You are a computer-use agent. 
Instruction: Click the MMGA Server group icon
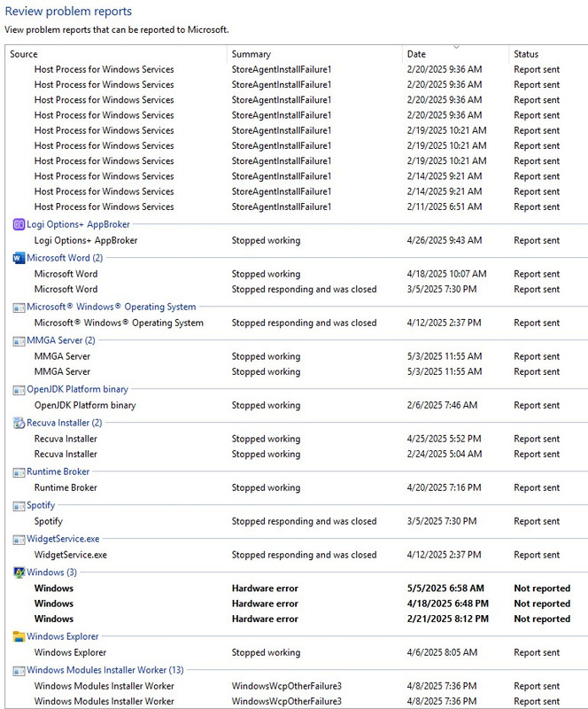19,341
